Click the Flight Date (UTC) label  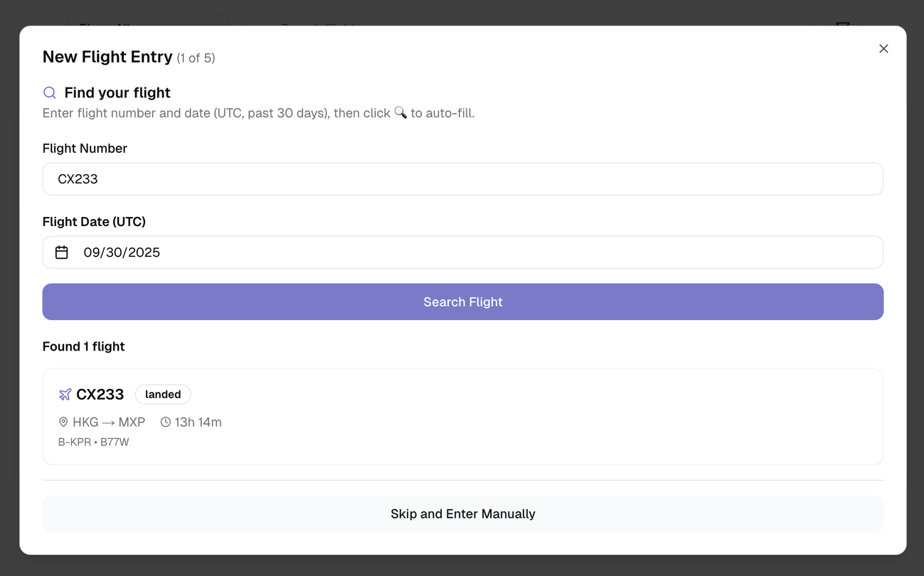click(94, 222)
